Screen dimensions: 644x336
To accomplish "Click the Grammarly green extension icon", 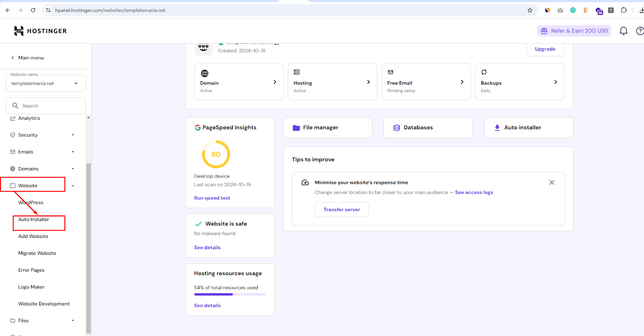I will click(x=573, y=10).
